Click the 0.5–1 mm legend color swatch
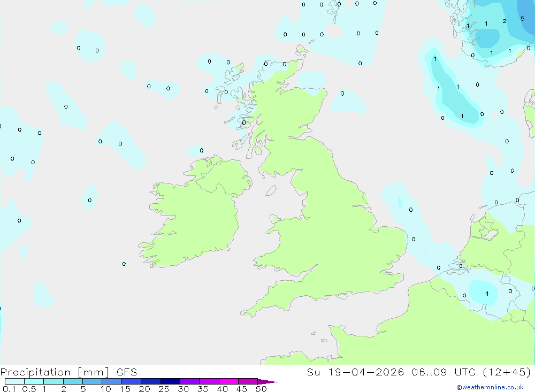The image size is (535, 392). point(34,381)
